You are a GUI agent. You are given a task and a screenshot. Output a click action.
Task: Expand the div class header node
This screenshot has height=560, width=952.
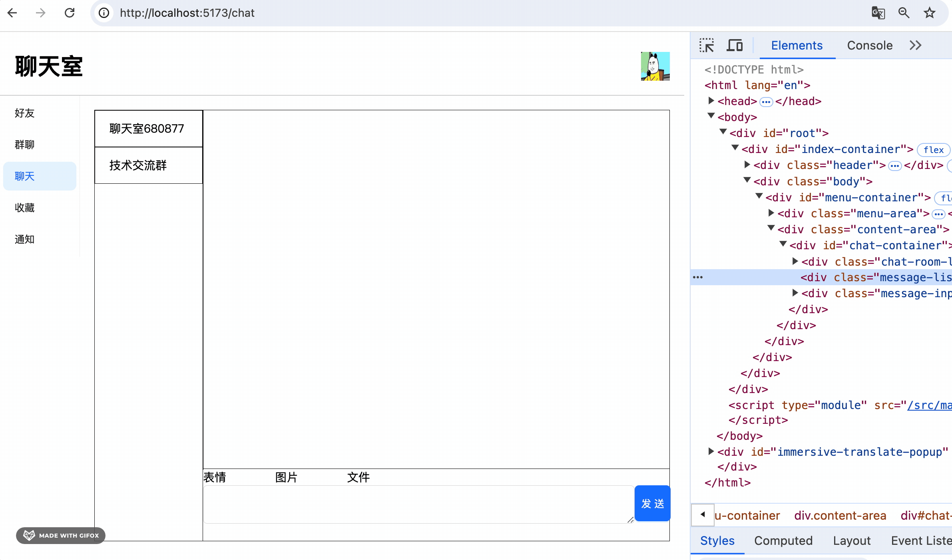pos(747,165)
